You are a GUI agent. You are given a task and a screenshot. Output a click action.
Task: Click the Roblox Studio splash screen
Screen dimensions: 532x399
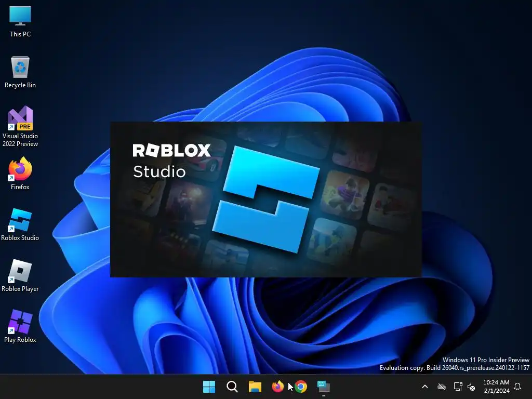click(x=266, y=199)
